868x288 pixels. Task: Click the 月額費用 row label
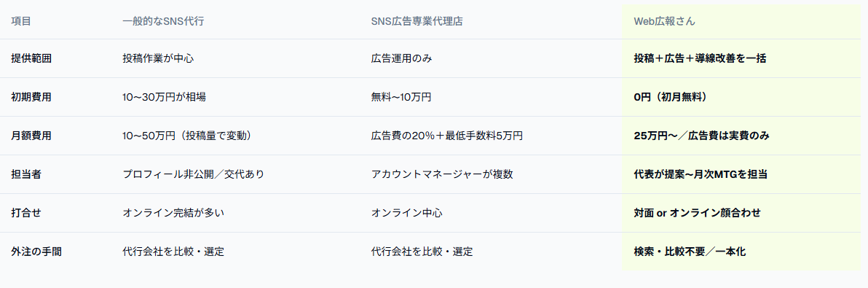31,136
